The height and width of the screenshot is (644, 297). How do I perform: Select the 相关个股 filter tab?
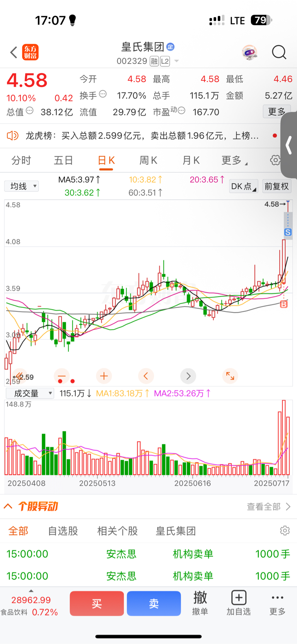click(118, 531)
